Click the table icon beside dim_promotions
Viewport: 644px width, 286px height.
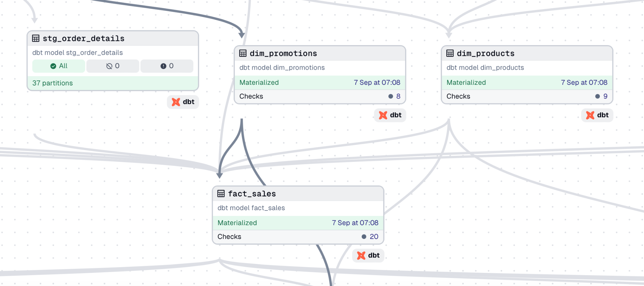(x=243, y=53)
